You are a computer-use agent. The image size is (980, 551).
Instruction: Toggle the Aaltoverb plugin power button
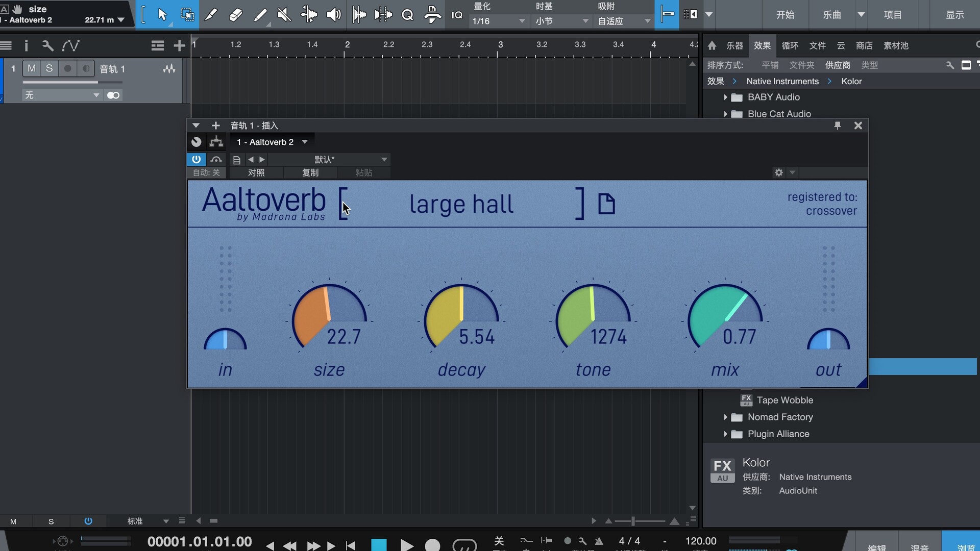[x=196, y=159]
